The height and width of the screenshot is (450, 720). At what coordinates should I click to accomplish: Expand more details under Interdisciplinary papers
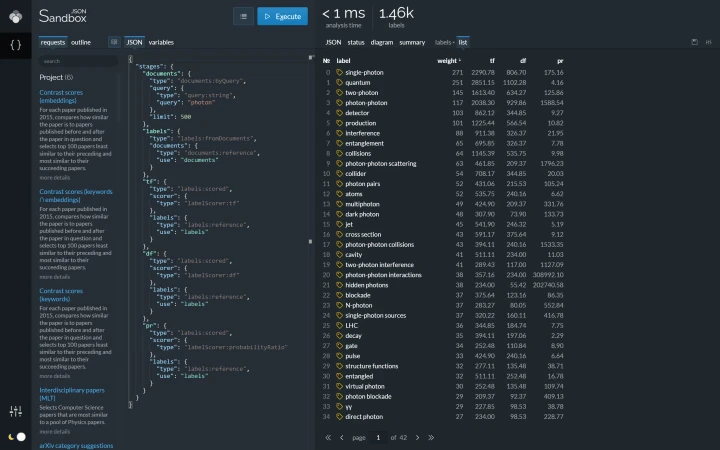[x=55, y=432]
